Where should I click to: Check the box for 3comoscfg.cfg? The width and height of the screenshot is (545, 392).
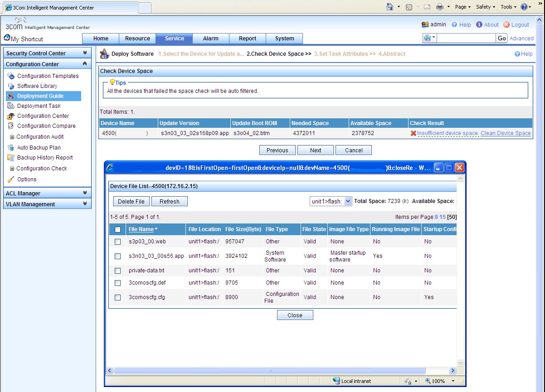pyautogui.click(x=117, y=297)
